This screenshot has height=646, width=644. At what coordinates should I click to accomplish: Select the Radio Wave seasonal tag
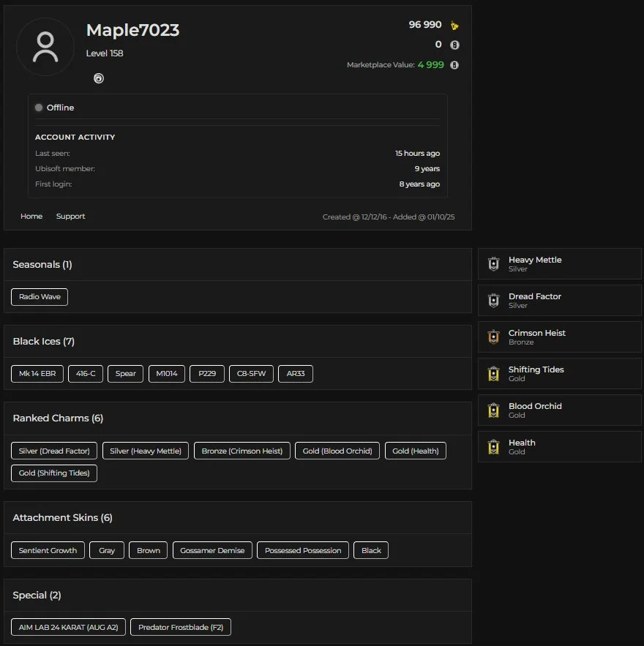(x=40, y=297)
